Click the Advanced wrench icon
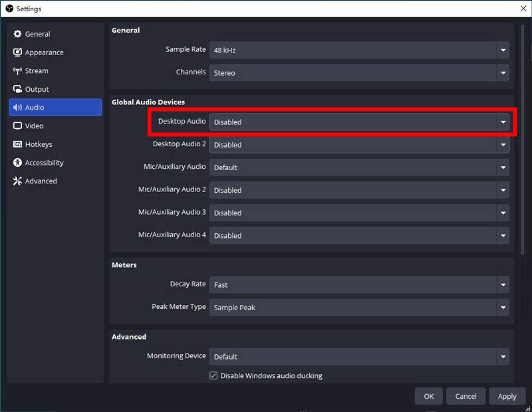Image resolution: width=532 pixels, height=412 pixels. pos(17,181)
